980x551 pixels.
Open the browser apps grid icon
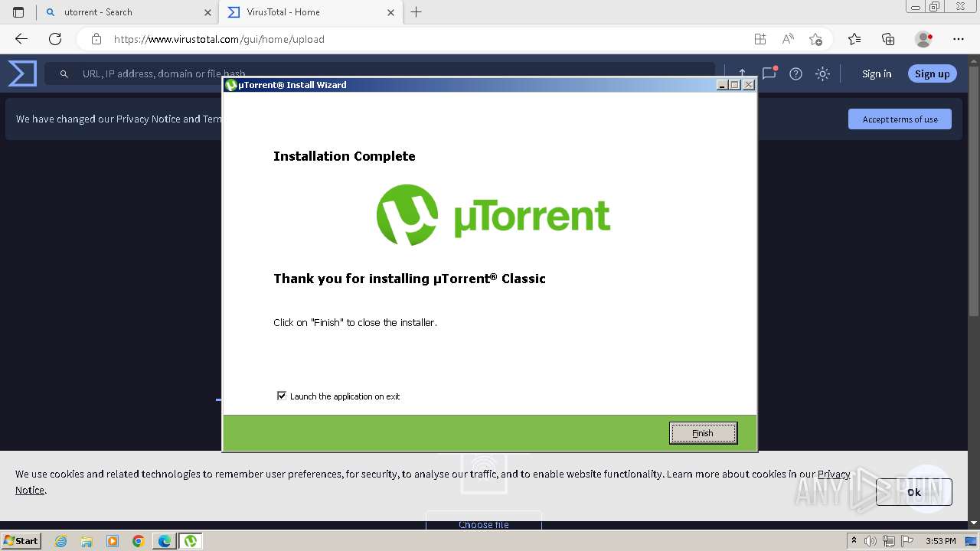759,39
